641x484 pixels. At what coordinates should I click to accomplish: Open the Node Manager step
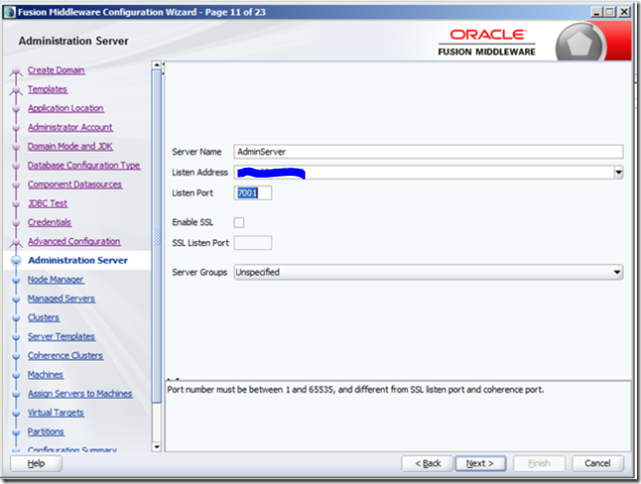pyautogui.click(x=56, y=280)
